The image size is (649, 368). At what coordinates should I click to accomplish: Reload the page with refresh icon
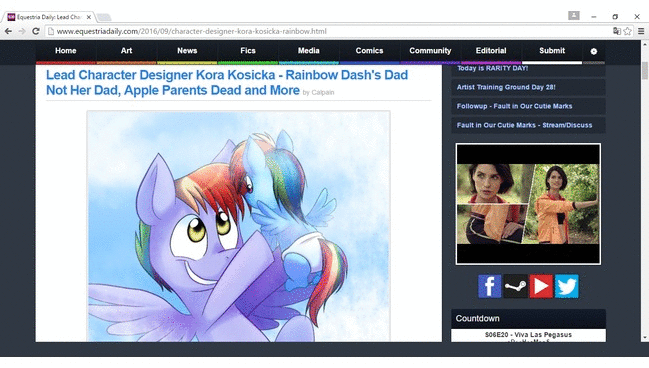(x=36, y=31)
